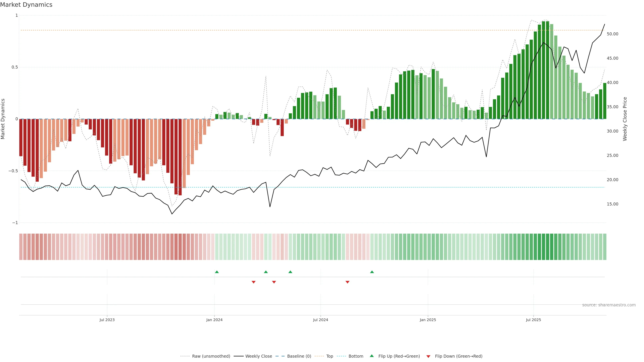Click the darkest green heat strip cell
The width and height of the screenshot is (644, 362).
pos(548,247)
